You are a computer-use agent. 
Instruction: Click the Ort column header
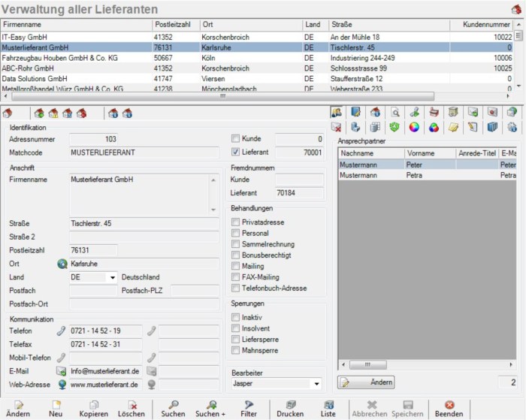[251, 25]
